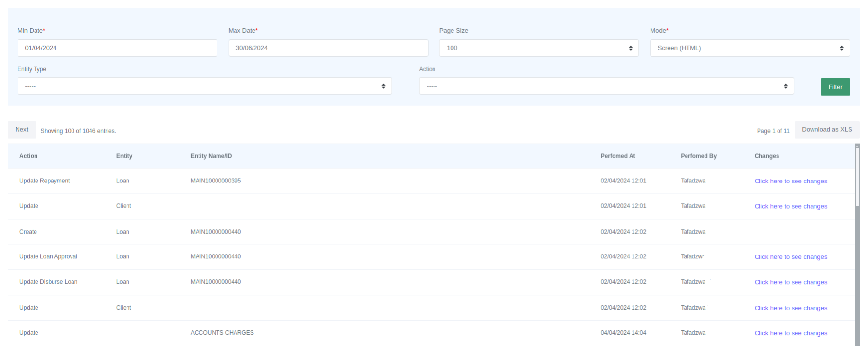
Task: Open the Page Size dropdown
Action: tap(539, 48)
